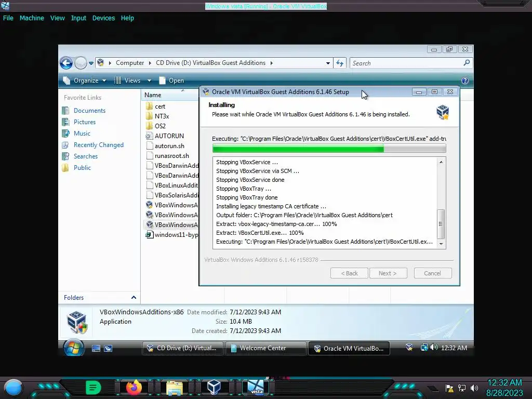Click the Vista Start orb
The height and width of the screenshot is (399, 532).
tap(74, 348)
